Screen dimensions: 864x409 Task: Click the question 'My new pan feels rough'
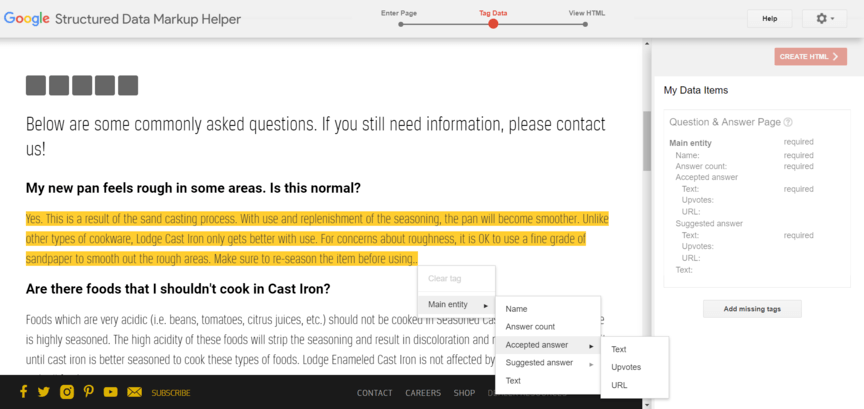[x=193, y=189]
